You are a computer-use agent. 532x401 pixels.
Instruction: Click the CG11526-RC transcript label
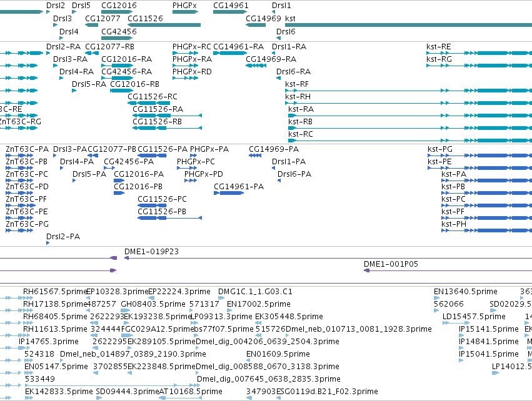153,97
